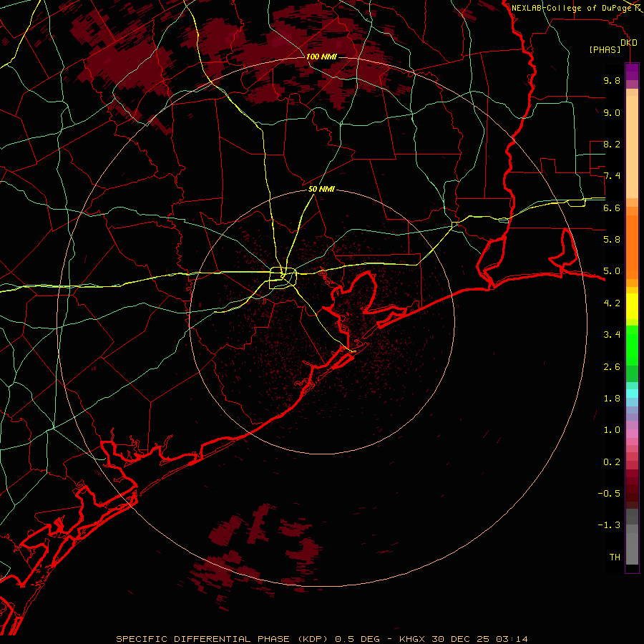Click the 9.8 scale value
Screen dimensions: 644x644
(612, 80)
